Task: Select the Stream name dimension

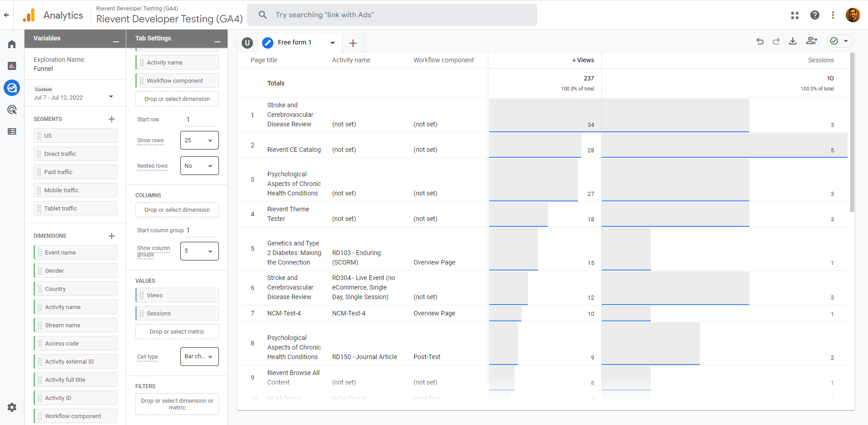Action: point(75,325)
